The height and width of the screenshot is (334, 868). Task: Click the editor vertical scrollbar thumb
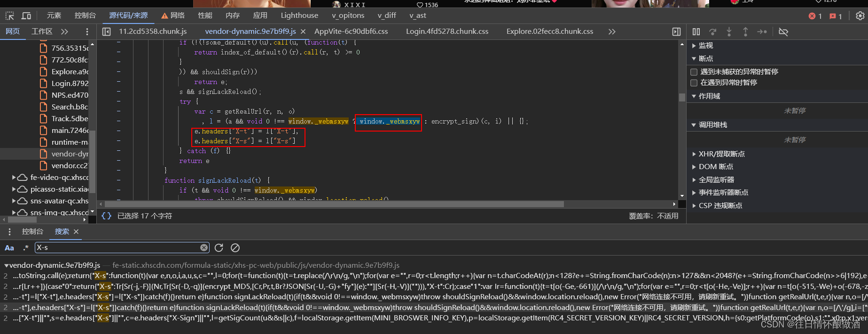[682, 97]
